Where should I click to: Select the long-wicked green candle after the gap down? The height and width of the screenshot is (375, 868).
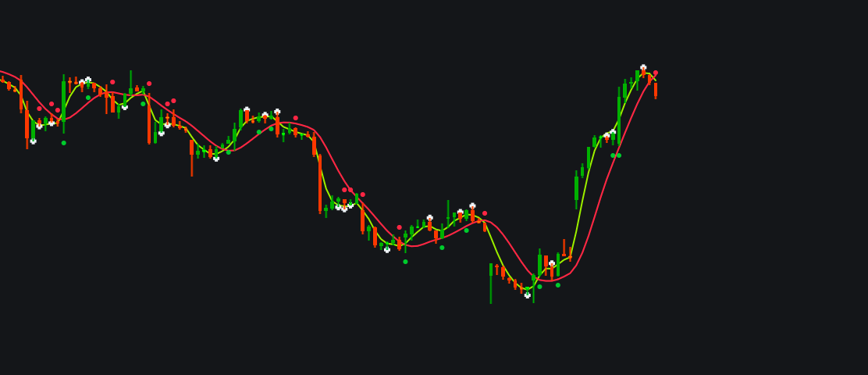[490, 283]
